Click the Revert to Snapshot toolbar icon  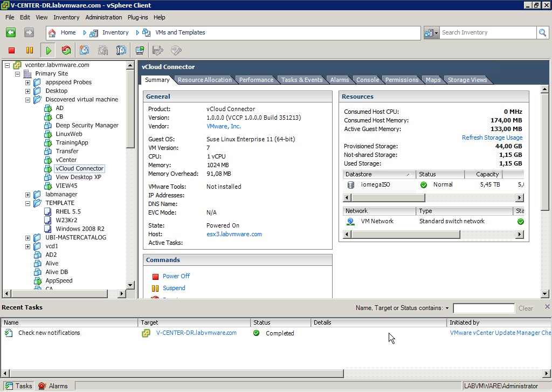point(103,50)
